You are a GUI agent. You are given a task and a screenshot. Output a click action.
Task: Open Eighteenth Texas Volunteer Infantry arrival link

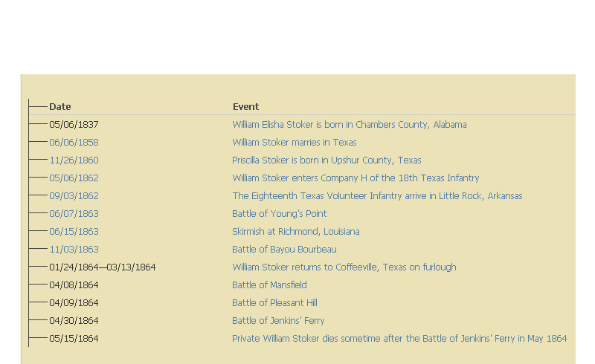tap(377, 196)
